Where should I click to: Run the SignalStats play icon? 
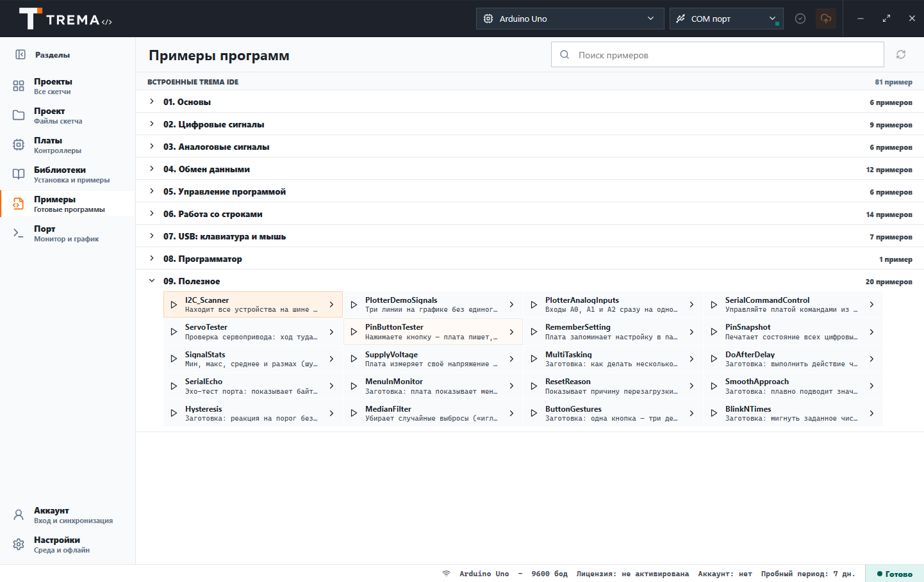point(174,359)
